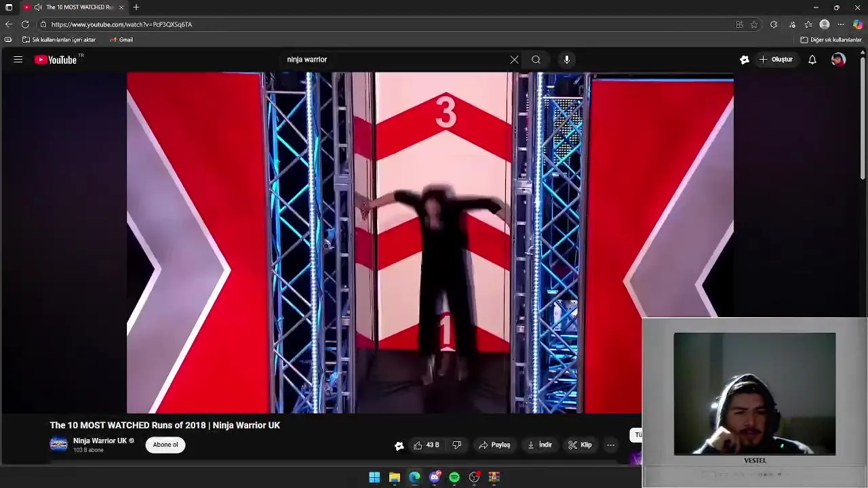Go to the YouTube home logo
The image size is (868, 488).
pyautogui.click(x=56, y=60)
